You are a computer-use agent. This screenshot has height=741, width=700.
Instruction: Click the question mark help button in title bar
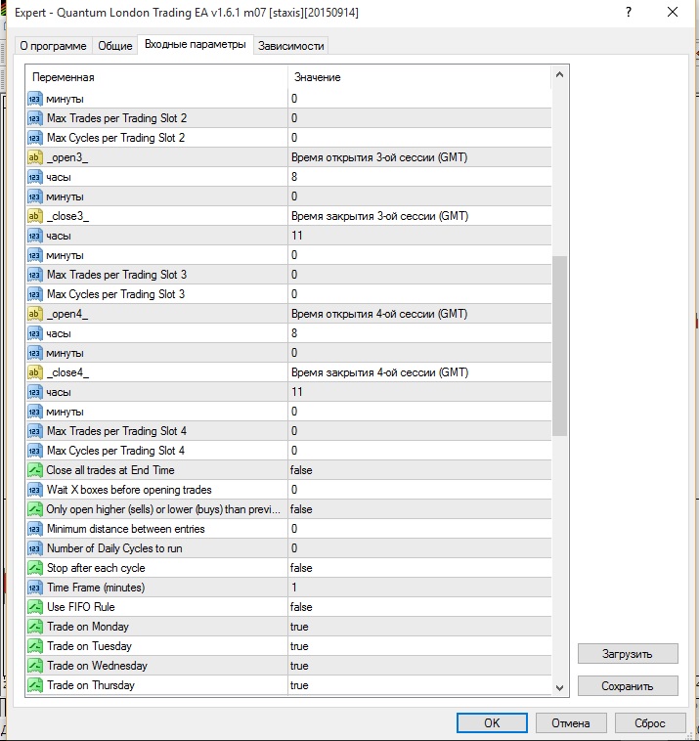coord(629,13)
